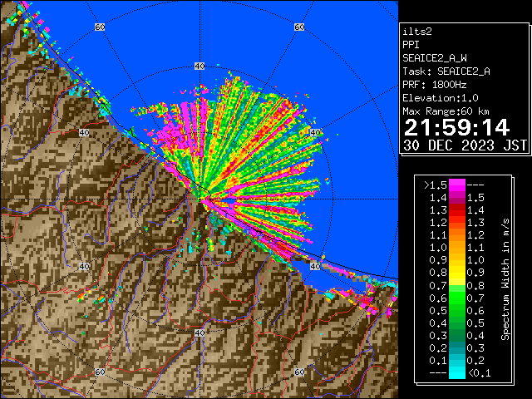Click the '>1.5' legend label
532x399 pixels.
click(436, 185)
